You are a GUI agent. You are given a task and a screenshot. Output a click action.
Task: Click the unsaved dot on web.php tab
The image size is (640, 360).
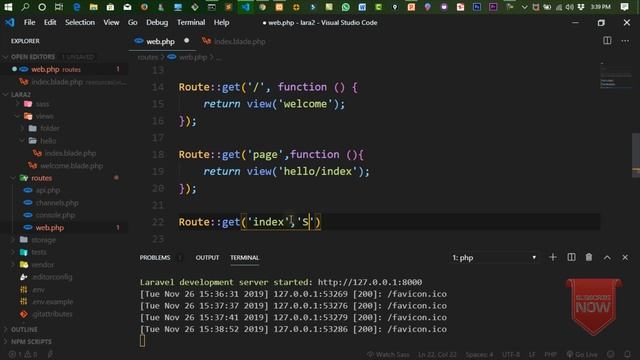point(187,40)
